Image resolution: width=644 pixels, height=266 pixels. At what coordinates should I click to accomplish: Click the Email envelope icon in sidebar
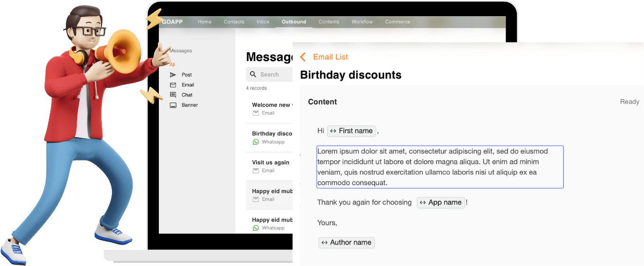click(173, 85)
